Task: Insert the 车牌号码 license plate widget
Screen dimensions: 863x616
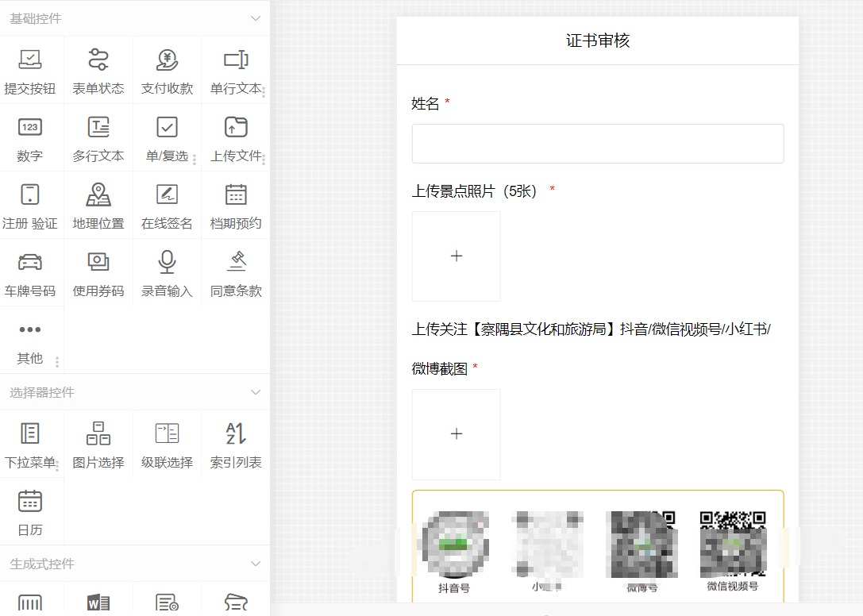Action: coord(29,274)
